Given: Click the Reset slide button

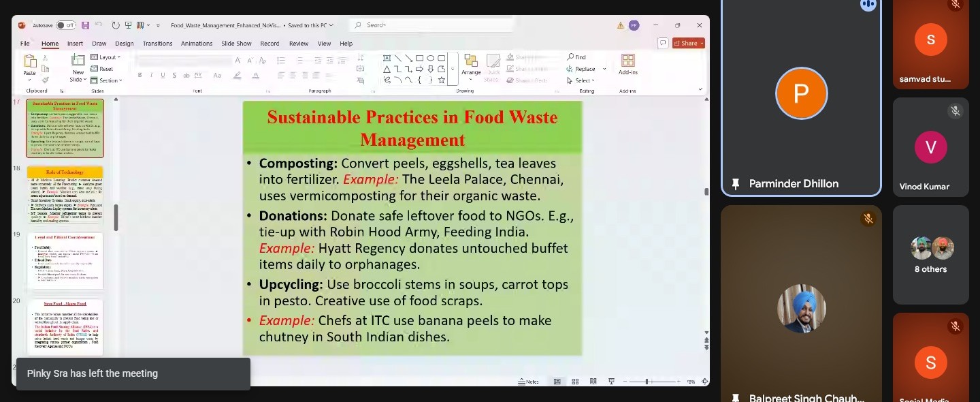Looking at the screenshot, I should tap(102, 69).
